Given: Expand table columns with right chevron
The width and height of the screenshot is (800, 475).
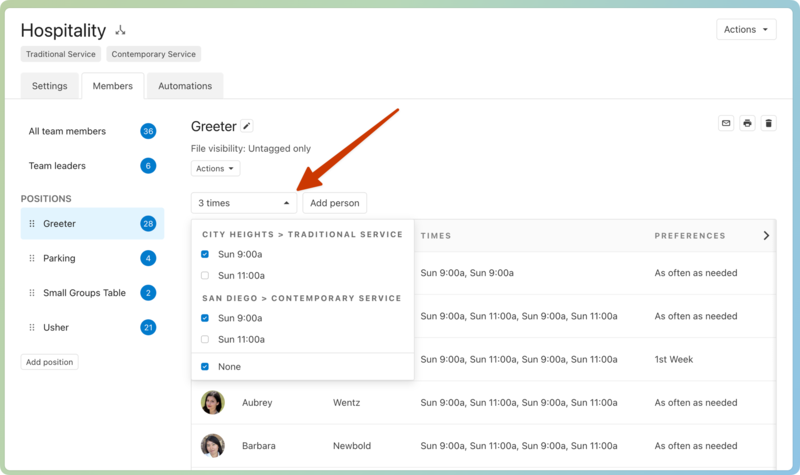Looking at the screenshot, I should coord(766,236).
